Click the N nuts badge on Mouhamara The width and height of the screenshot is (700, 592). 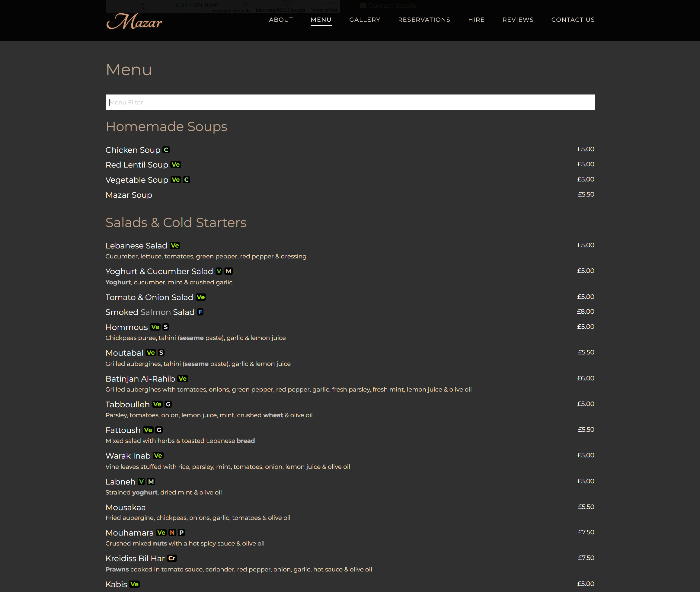tap(172, 533)
